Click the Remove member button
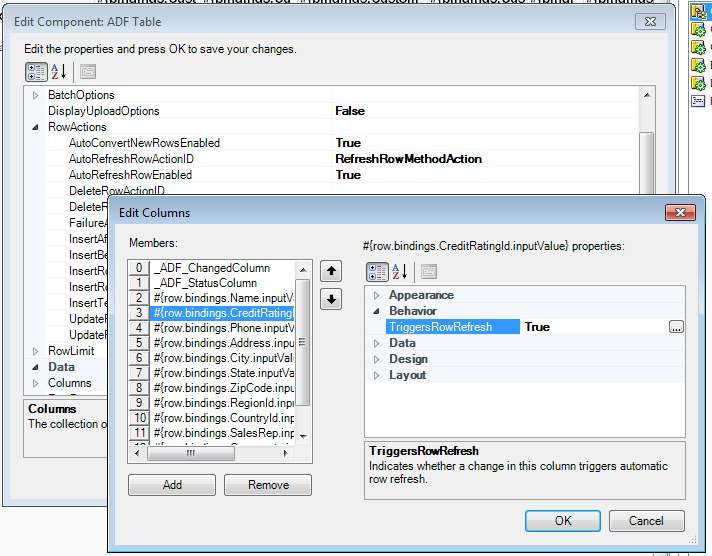 [268, 485]
